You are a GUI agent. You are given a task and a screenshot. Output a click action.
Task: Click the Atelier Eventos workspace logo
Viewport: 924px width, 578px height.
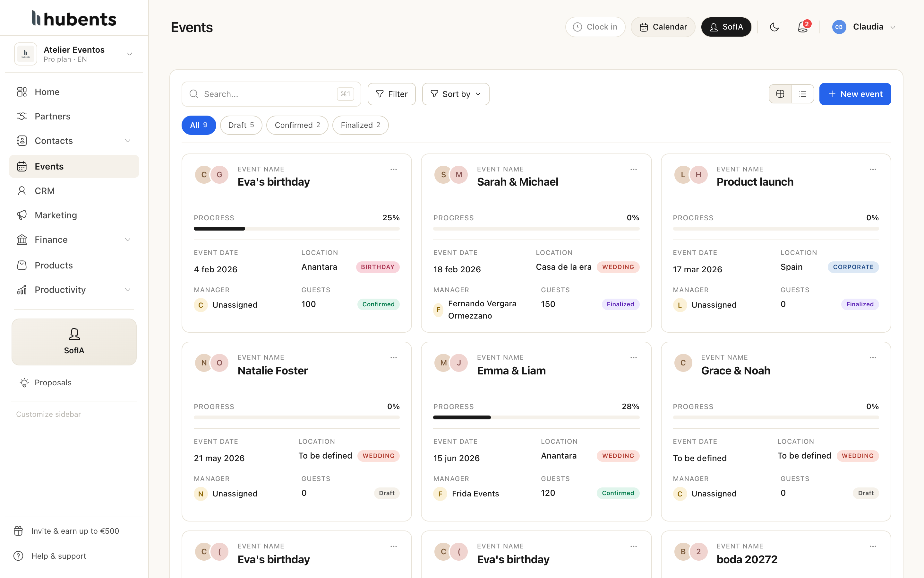(x=26, y=54)
